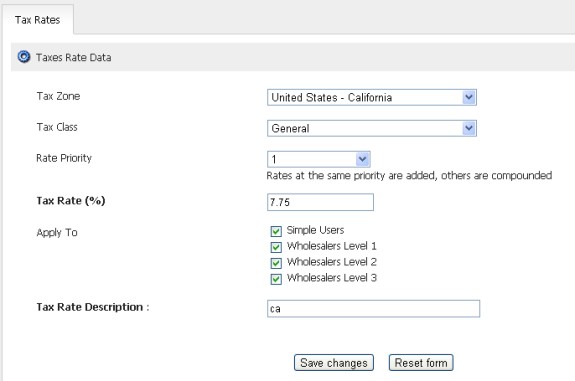575x381 pixels.
Task: Click the Rate Priority field label
Action: (64, 158)
